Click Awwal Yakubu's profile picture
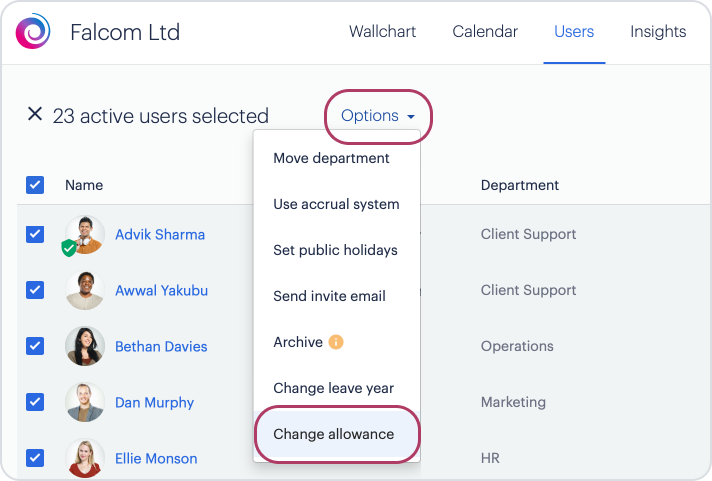The height and width of the screenshot is (481, 712). (x=85, y=291)
